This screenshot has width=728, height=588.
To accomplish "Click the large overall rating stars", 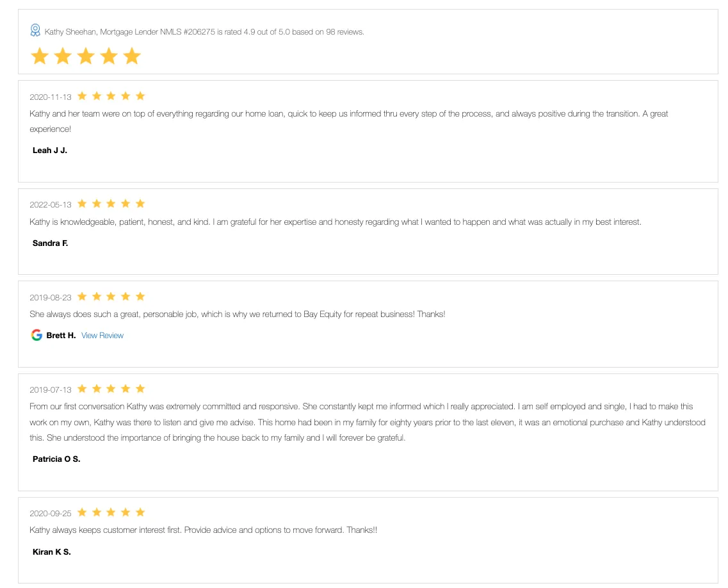I will coord(86,56).
